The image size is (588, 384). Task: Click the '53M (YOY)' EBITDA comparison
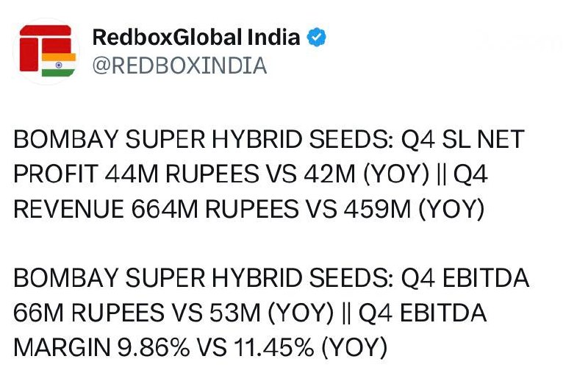(x=271, y=313)
